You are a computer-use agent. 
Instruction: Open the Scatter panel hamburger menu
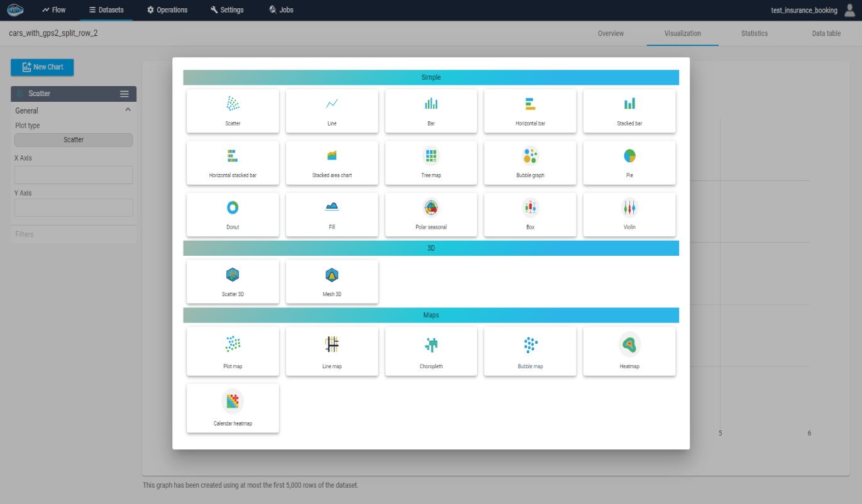[124, 94]
